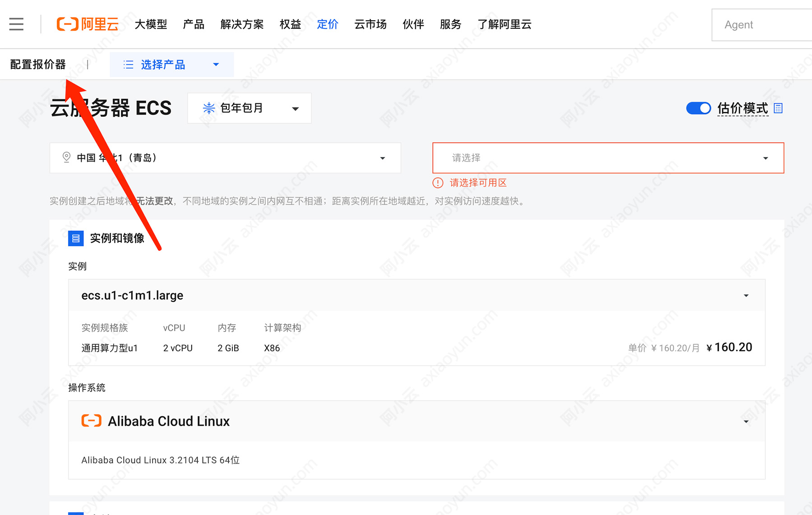Open the 产品 menu
812x515 pixels.
194,24
